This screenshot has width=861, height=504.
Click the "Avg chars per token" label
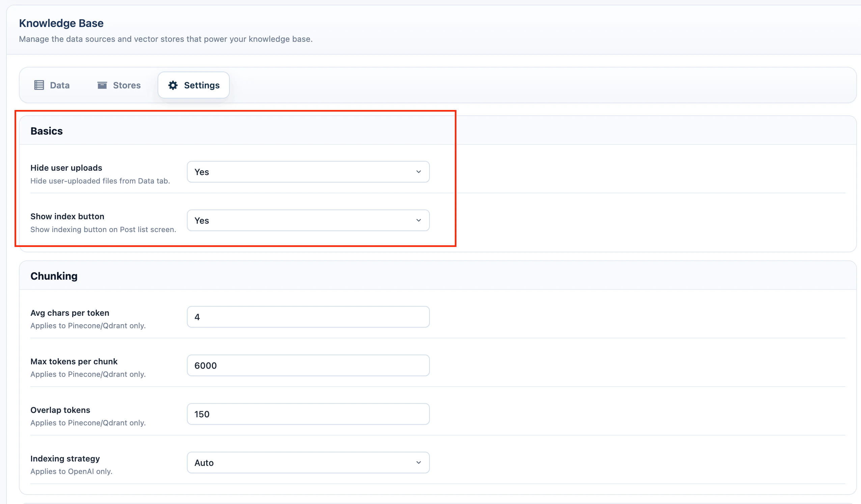(70, 313)
